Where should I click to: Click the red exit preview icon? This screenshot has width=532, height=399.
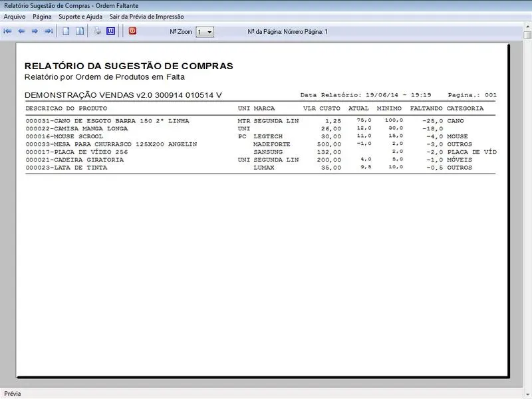(x=132, y=31)
